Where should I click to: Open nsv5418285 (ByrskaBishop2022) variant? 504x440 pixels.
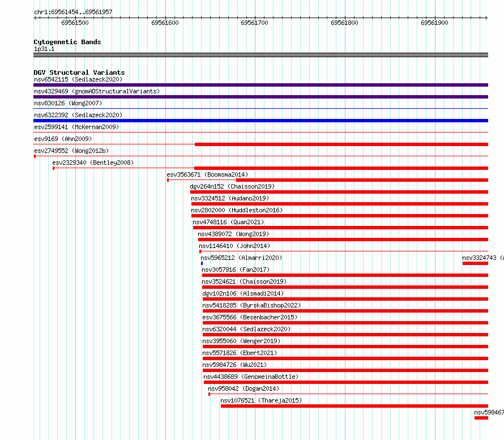tap(251, 305)
